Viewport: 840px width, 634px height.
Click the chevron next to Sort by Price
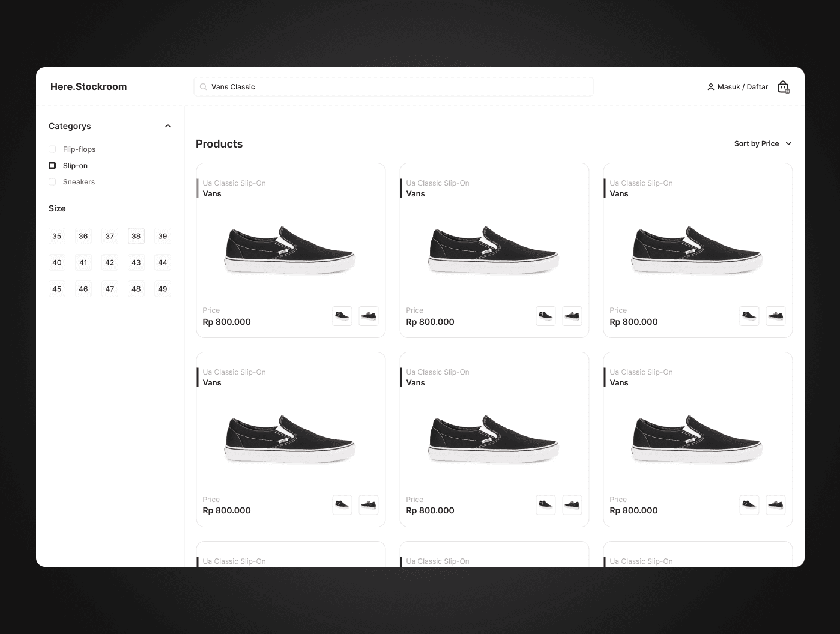tap(788, 144)
